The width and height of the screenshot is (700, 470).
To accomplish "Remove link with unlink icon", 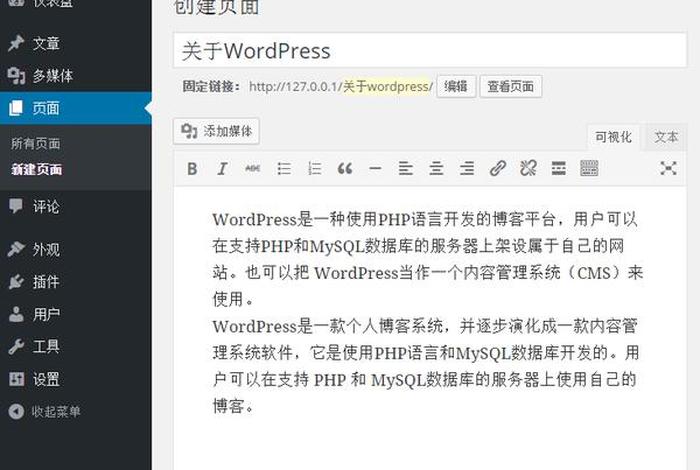I will click(x=528, y=169).
